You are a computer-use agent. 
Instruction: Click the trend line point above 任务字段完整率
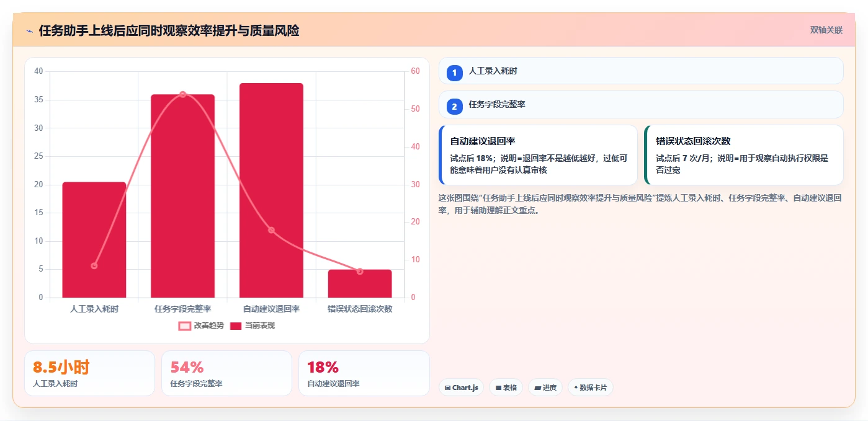click(x=182, y=94)
